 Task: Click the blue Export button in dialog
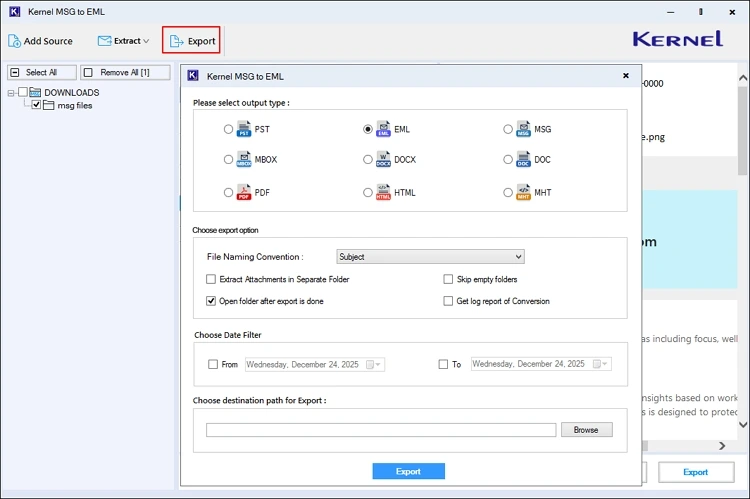408,471
